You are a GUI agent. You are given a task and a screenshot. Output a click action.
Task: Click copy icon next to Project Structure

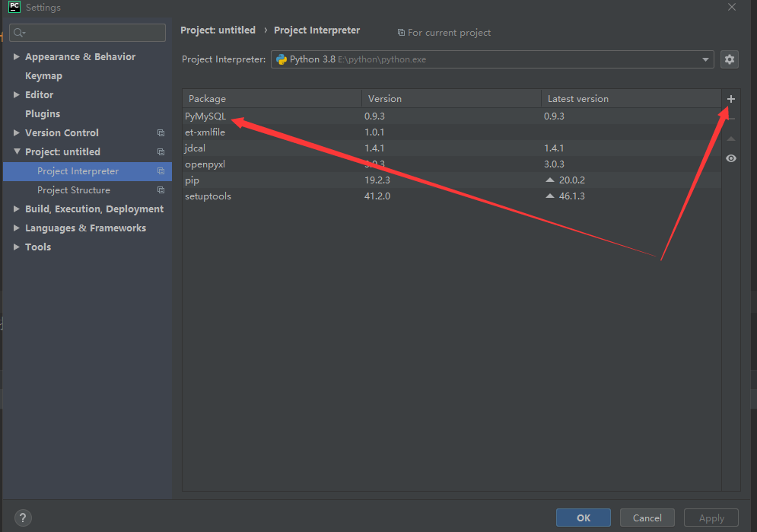pyautogui.click(x=161, y=190)
